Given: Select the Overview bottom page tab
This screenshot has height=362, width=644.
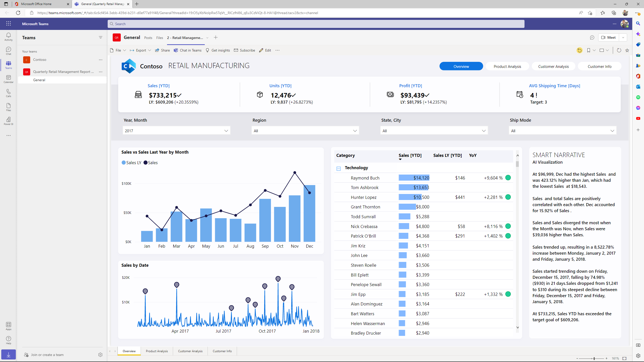Looking at the screenshot, I should [129, 351].
